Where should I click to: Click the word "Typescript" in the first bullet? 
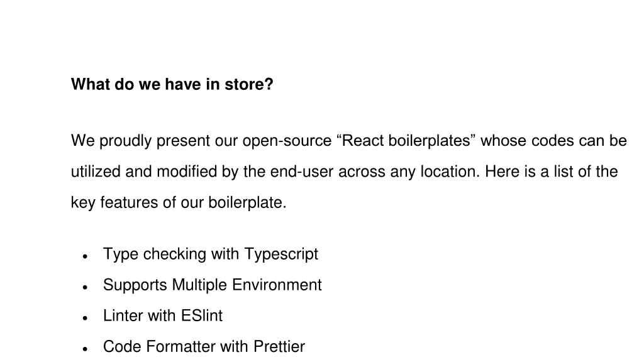click(281, 255)
